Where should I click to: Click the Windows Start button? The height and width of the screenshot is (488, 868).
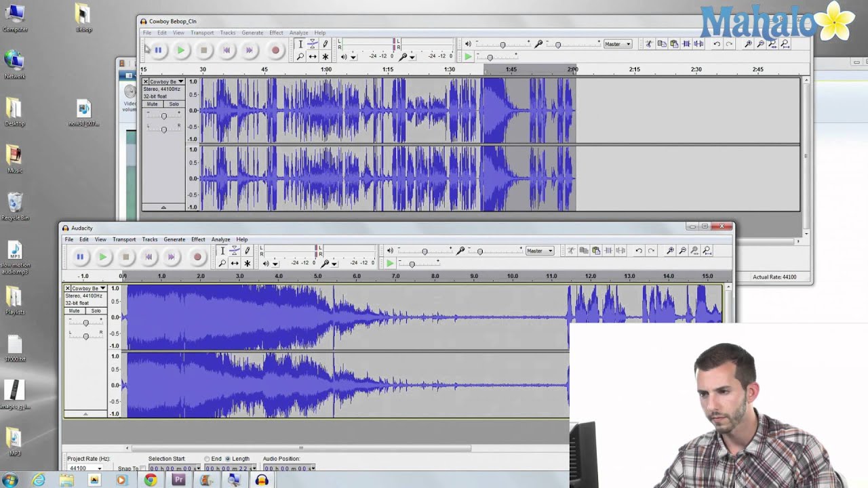coord(10,481)
